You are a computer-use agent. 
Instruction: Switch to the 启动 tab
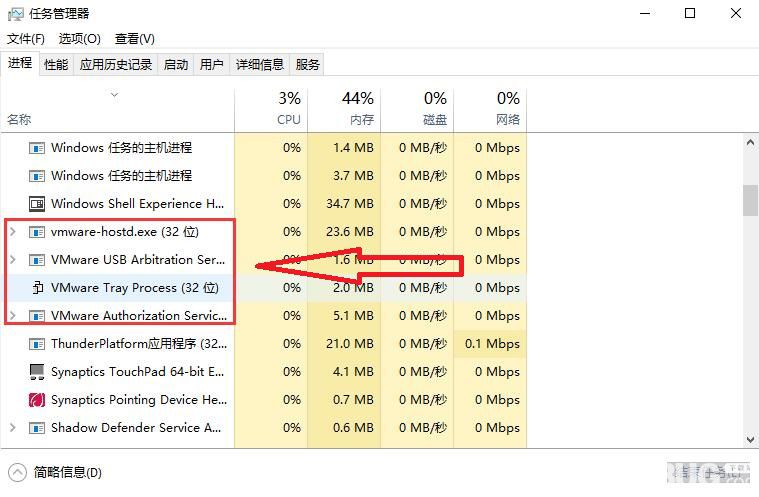tap(176, 64)
